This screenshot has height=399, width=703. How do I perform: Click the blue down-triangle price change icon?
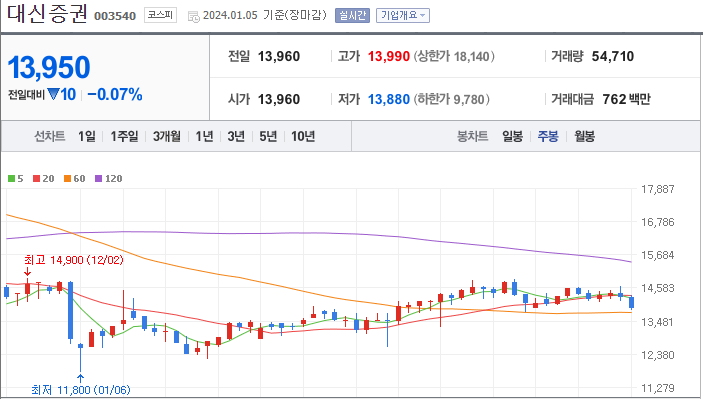[x=53, y=94]
